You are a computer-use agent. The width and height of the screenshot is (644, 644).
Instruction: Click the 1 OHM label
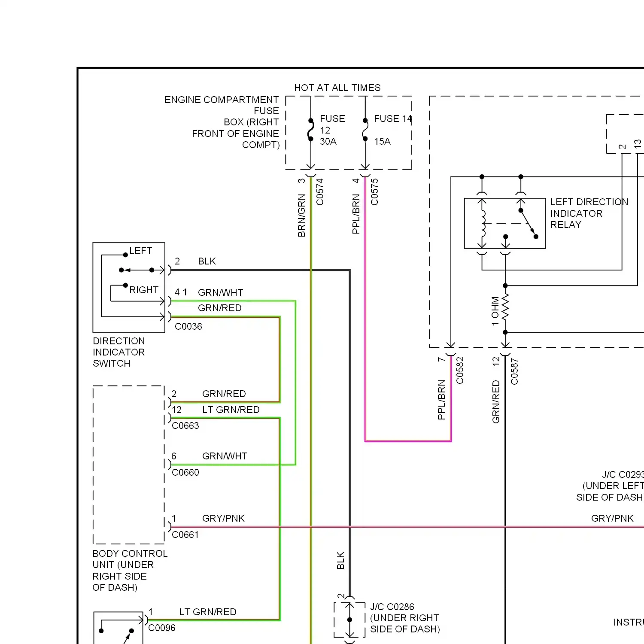[495, 311]
